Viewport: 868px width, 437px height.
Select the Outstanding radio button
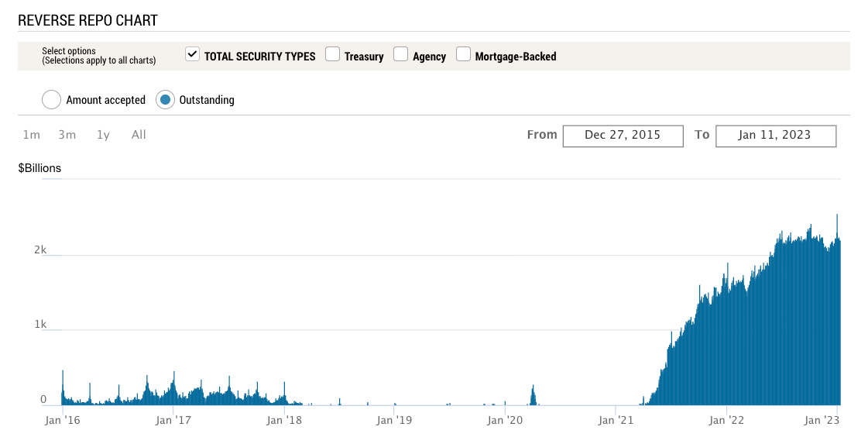[165, 100]
